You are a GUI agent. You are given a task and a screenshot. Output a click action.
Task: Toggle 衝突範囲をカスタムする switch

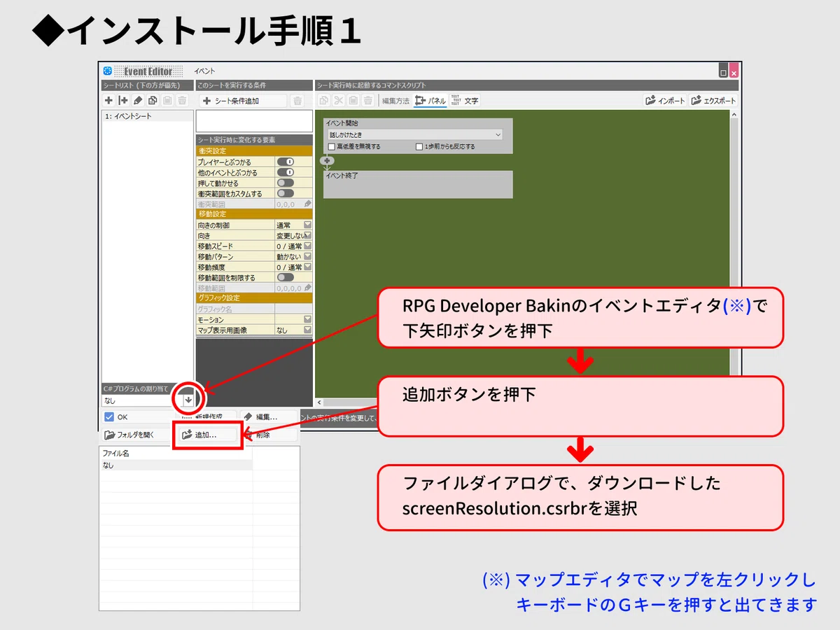coord(286,193)
